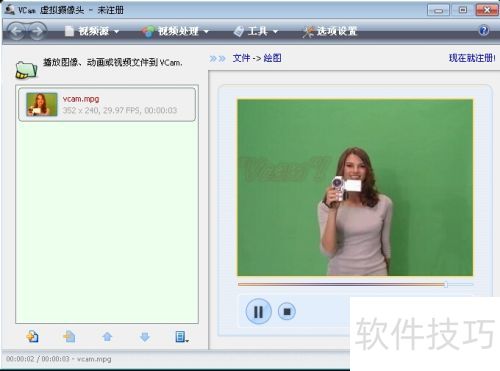Pause the video playback

pyautogui.click(x=258, y=312)
